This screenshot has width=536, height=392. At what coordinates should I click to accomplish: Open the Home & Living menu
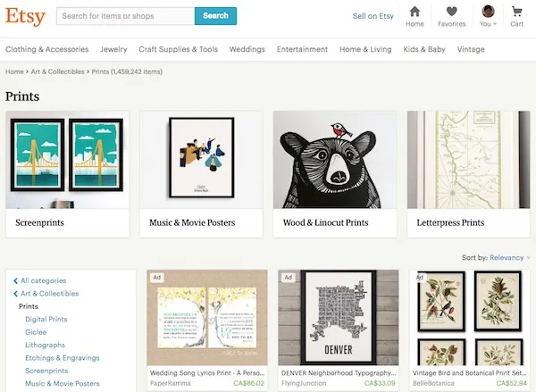coord(364,49)
